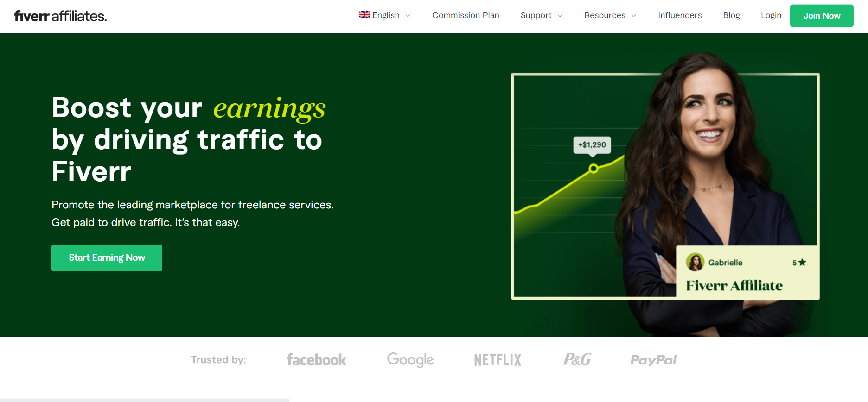Click the P&G logo in Trusted by
Screen dimensions: 868x402
click(577, 359)
